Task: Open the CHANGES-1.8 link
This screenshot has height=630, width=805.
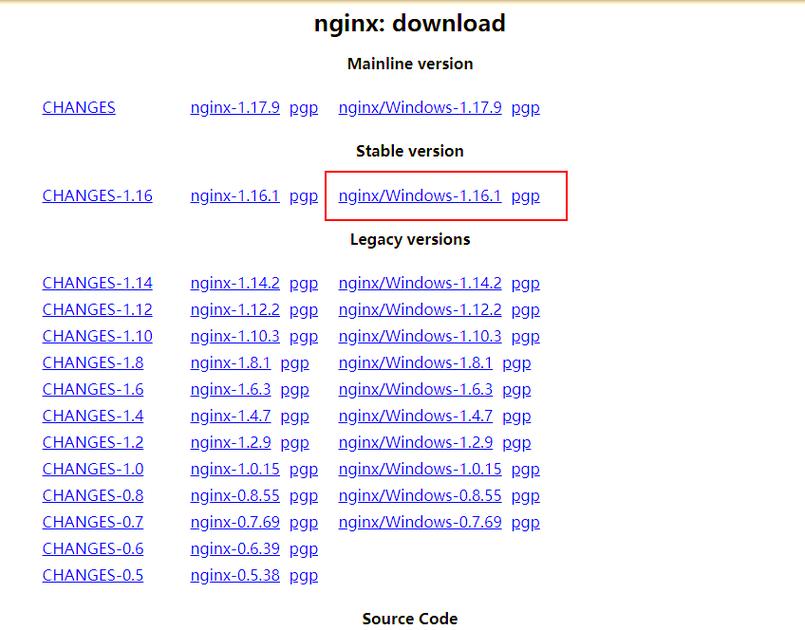Action: coord(93,363)
